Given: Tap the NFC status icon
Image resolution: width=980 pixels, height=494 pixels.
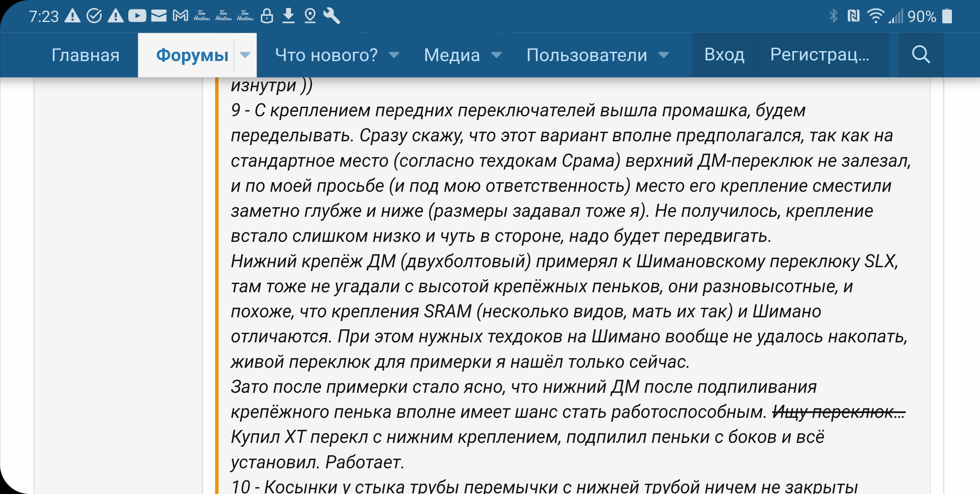Looking at the screenshot, I should (x=853, y=16).
